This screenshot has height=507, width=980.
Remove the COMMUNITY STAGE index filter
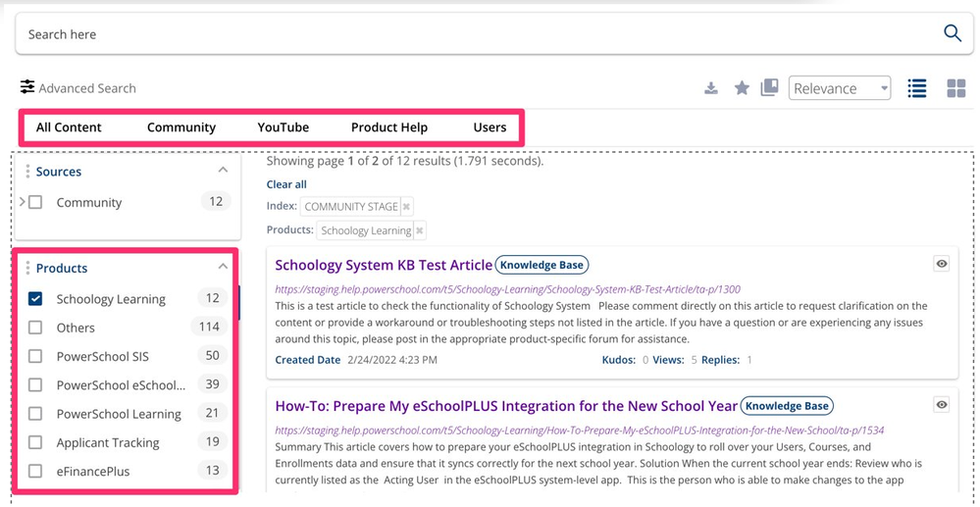click(406, 207)
